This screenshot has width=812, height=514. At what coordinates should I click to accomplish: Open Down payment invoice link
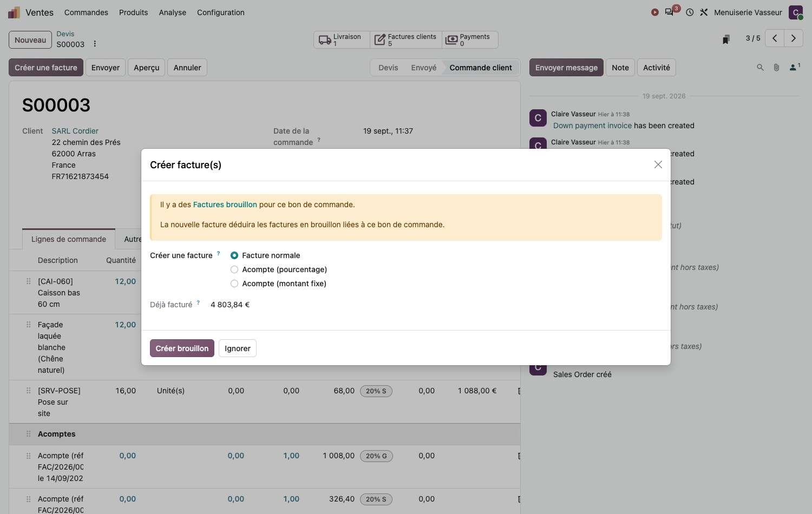click(592, 126)
